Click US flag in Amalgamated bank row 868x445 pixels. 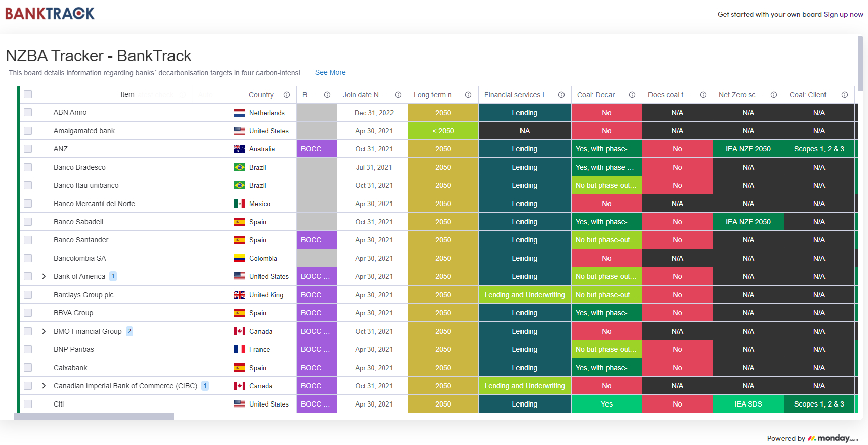click(x=240, y=131)
